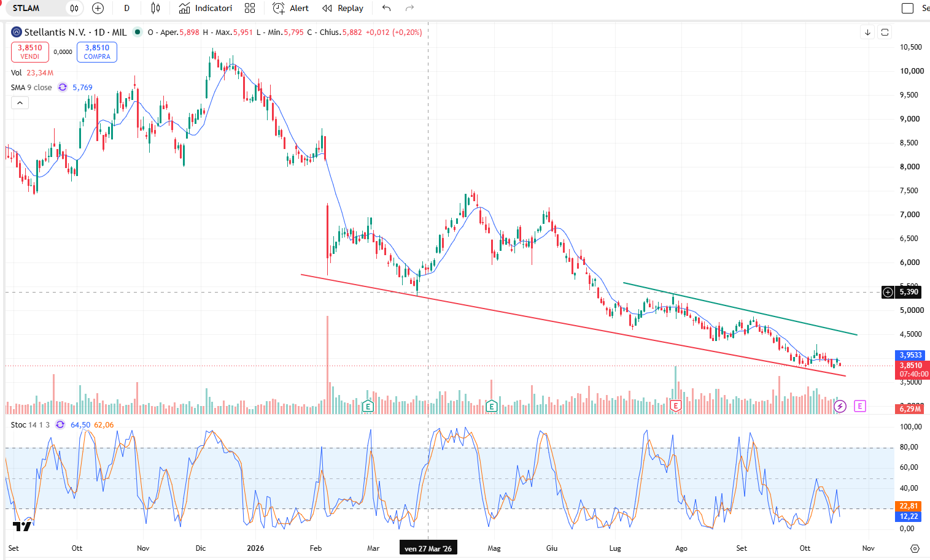Click the Stoc 14 1 3 refresh icon
Screen dimensions: 930x560
60,424
